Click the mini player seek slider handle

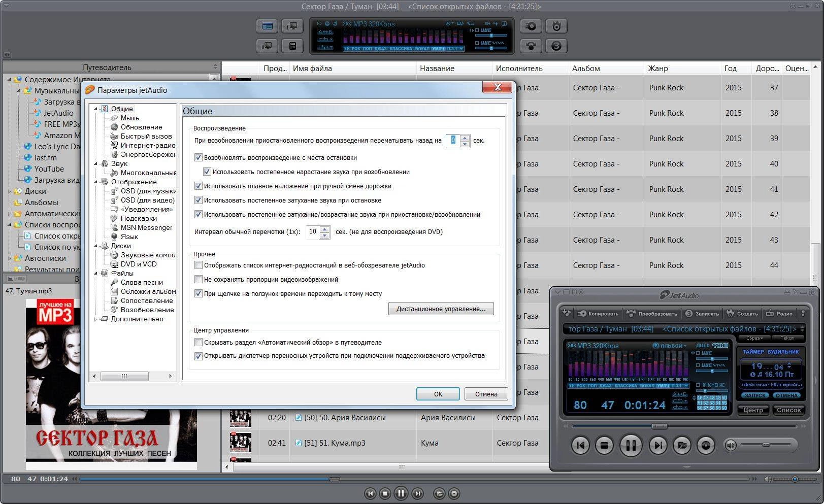pos(660,426)
